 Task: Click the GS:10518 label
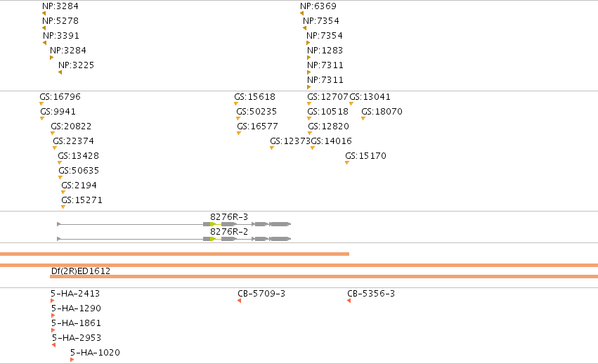click(327, 112)
